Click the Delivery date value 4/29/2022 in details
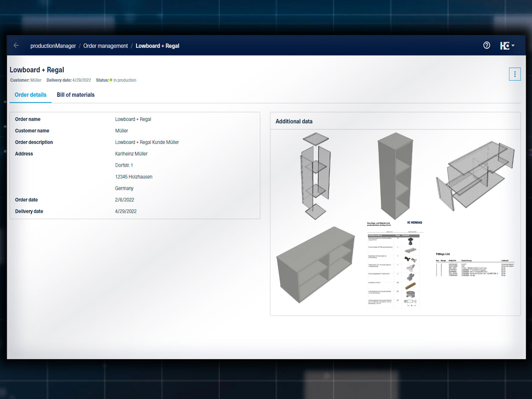The width and height of the screenshot is (532, 399). 126,212
